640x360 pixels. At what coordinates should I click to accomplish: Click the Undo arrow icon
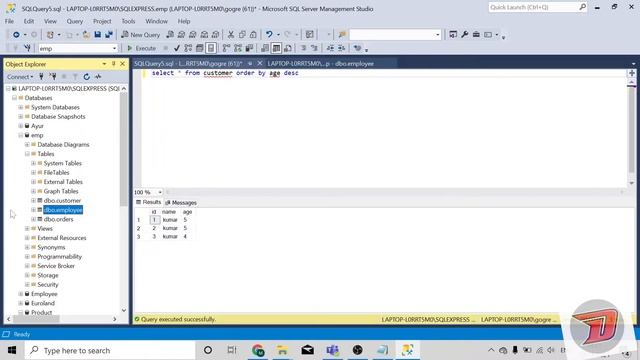tap(269, 35)
